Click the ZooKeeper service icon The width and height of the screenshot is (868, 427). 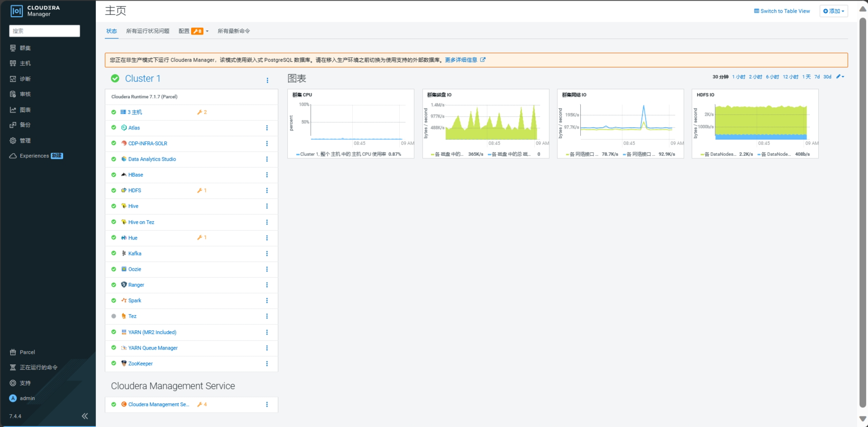(x=124, y=363)
